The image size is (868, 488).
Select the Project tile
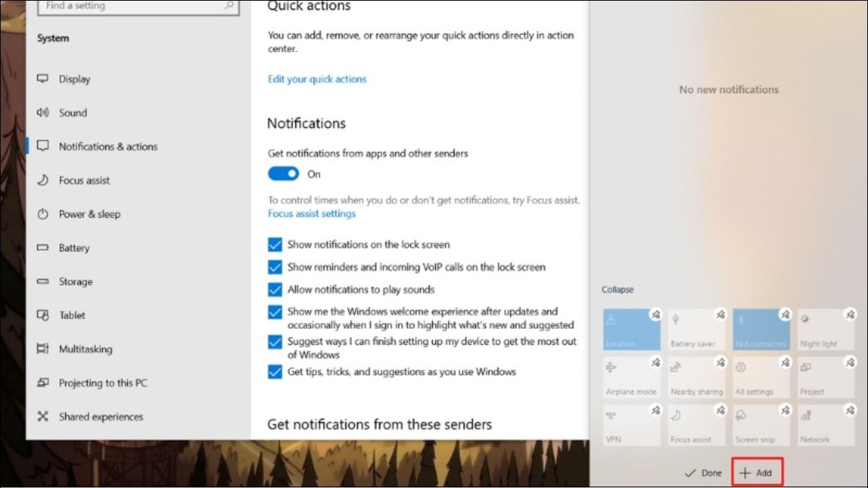(x=827, y=377)
